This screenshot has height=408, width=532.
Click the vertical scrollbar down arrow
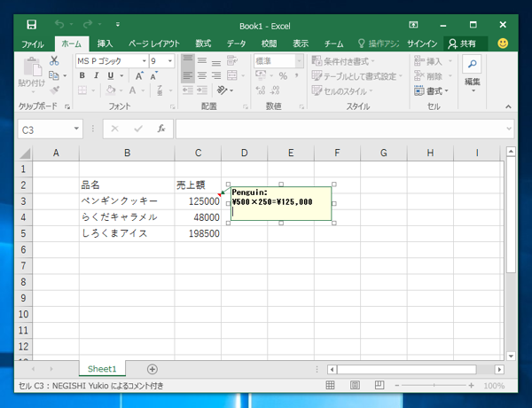[x=511, y=356]
